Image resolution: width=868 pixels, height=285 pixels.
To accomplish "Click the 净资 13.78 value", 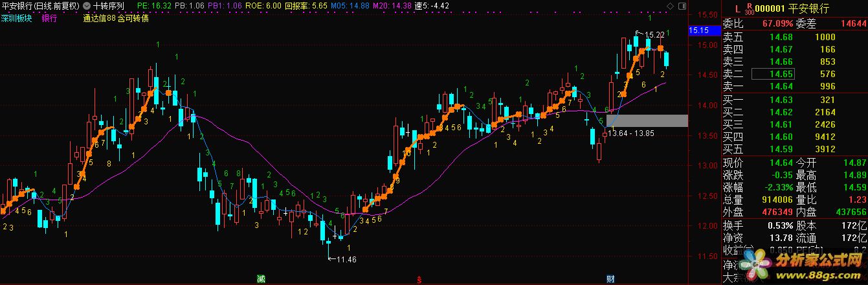I will pyautogui.click(x=781, y=238).
